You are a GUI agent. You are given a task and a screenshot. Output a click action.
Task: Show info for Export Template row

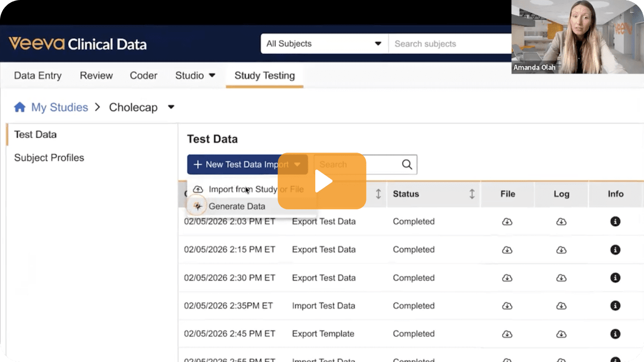coord(615,334)
